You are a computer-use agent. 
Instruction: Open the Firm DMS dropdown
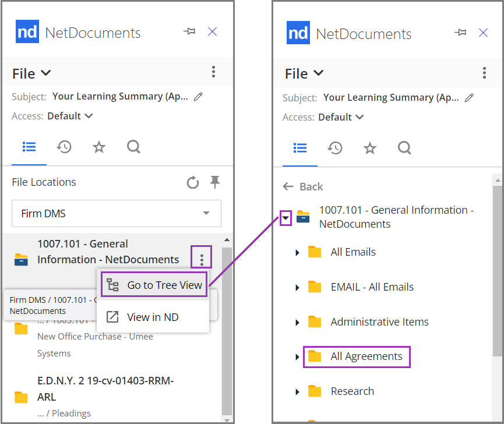pos(117,214)
